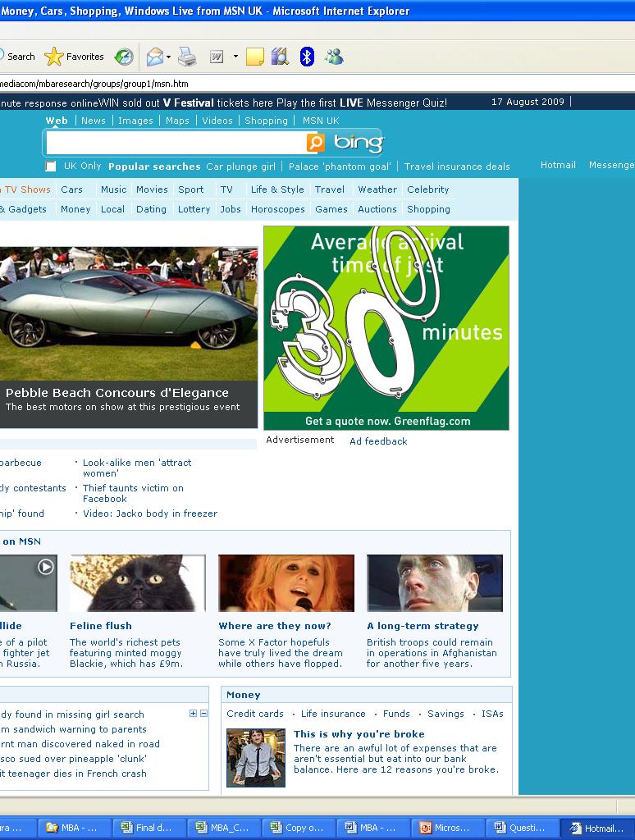
Task: Toggle the UK Only checkbox
Action: click(x=51, y=166)
